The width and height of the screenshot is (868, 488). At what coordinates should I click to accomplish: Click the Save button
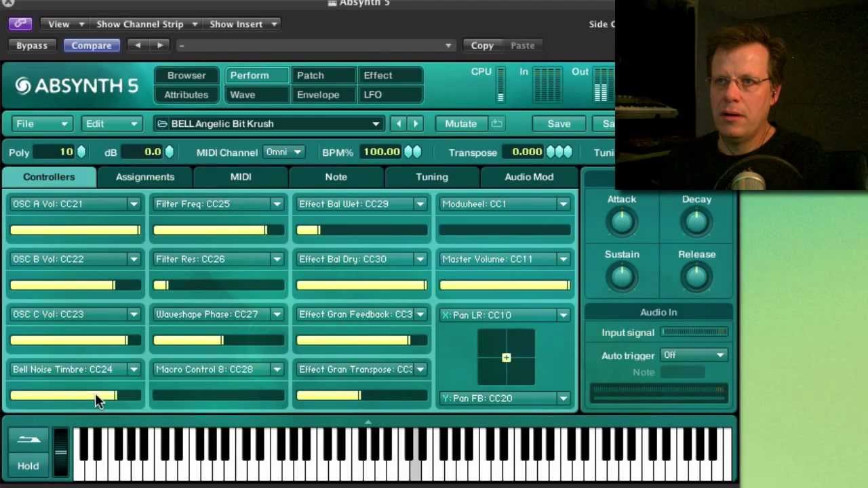coord(559,124)
